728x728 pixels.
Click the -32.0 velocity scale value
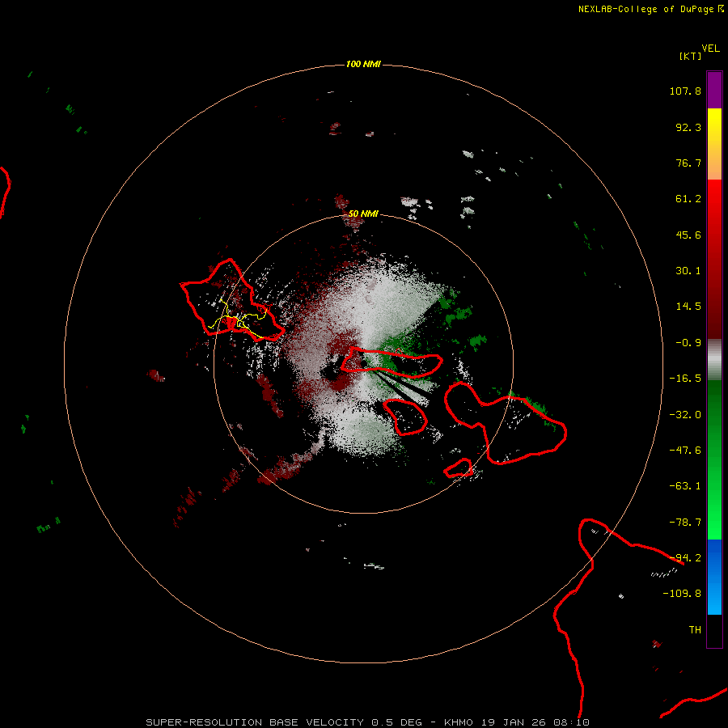pos(685,415)
